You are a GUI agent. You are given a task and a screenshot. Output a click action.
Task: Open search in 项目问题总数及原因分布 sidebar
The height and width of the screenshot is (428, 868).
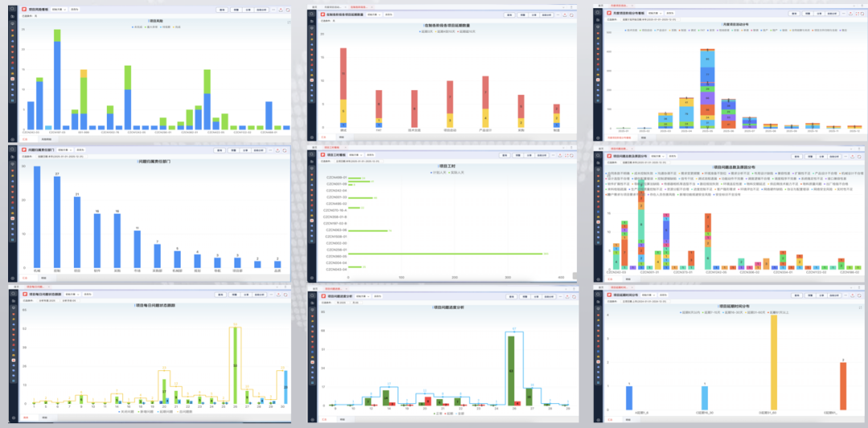click(x=597, y=157)
